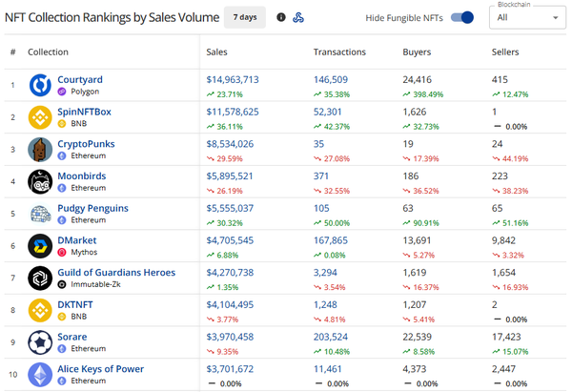Sort by the Buyers column header

(x=417, y=52)
